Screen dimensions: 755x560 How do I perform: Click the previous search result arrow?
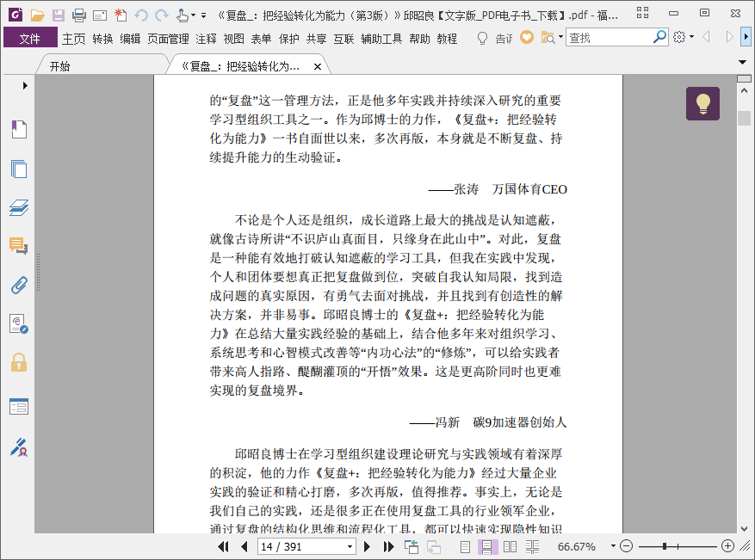[707, 37]
